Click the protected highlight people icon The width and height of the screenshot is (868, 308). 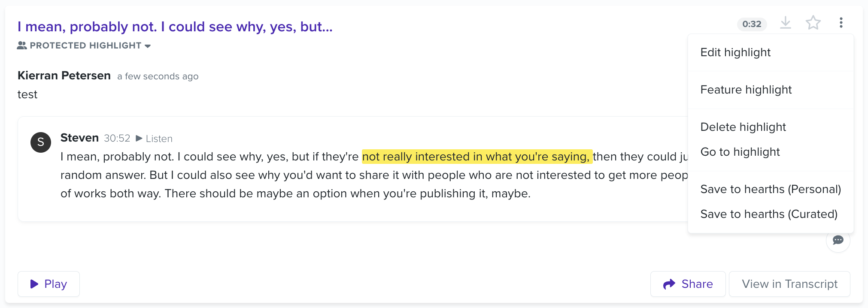click(x=22, y=45)
